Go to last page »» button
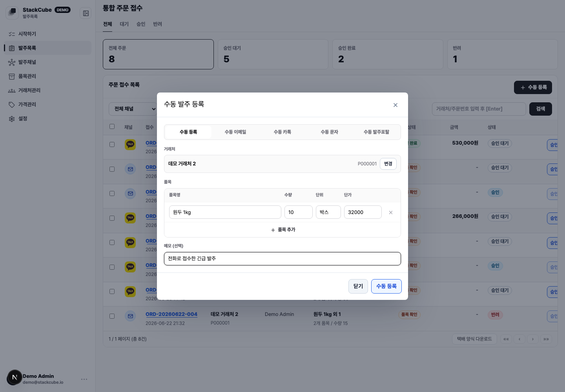 pyautogui.click(x=546, y=339)
